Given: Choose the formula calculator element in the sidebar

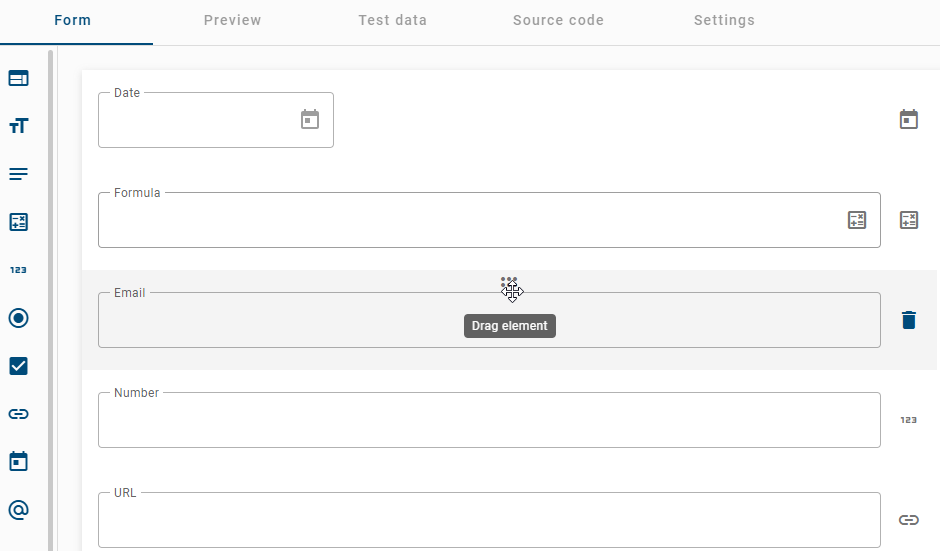Looking at the screenshot, I should pos(19,222).
